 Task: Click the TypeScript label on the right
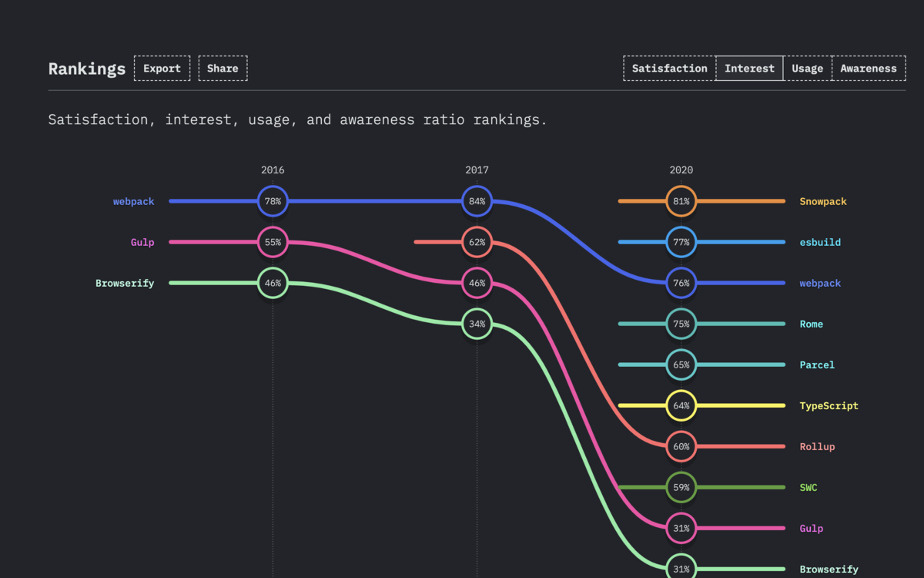pos(829,405)
